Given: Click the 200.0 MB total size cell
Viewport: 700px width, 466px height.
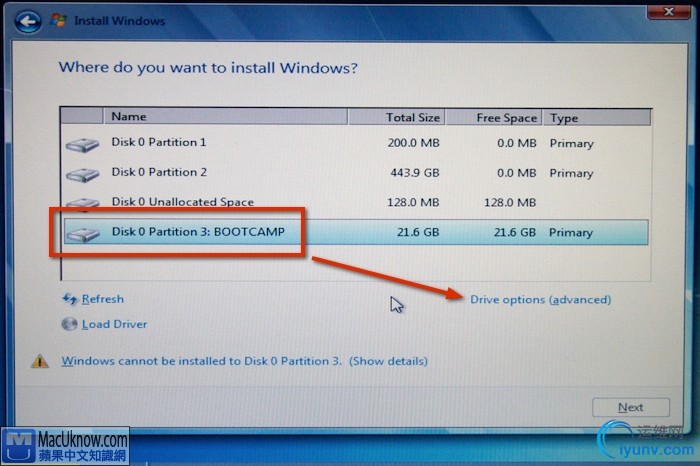Looking at the screenshot, I should point(413,143).
